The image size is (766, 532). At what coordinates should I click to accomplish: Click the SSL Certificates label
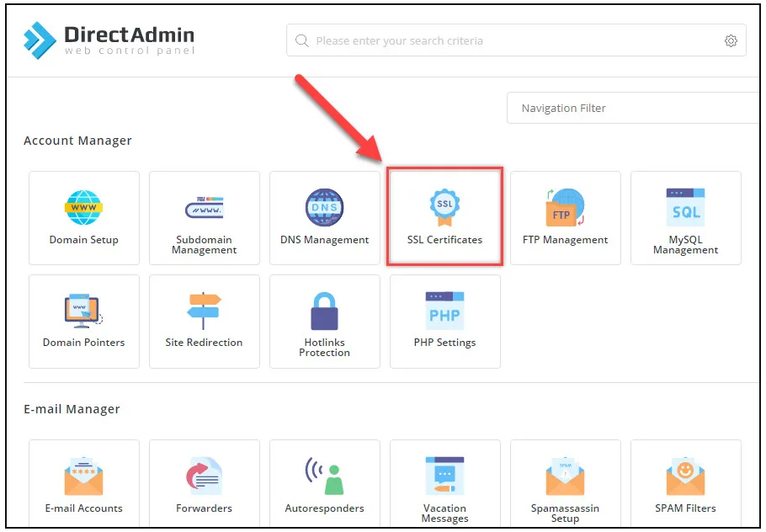pos(444,240)
